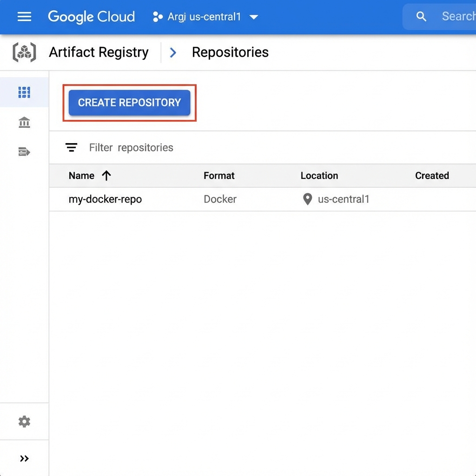The width and height of the screenshot is (476, 476).
Task: Open the bank building icon in sidebar
Action: [24, 122]
